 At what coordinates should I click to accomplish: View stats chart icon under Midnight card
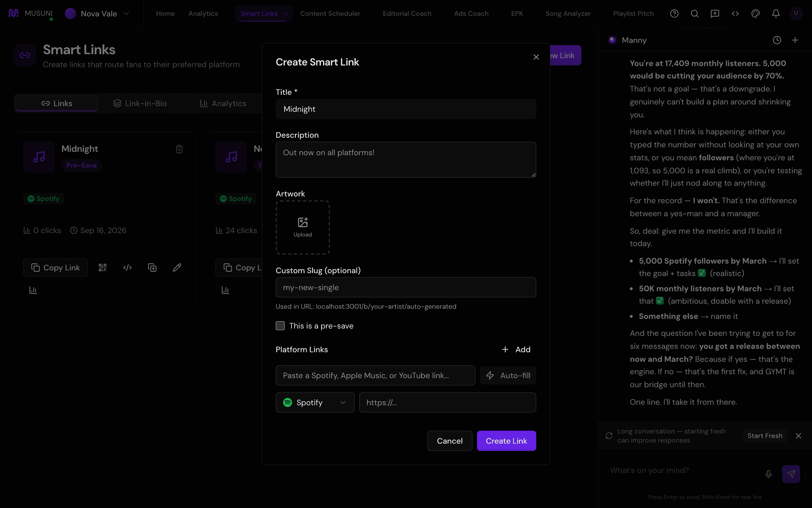click(x=33, y=290)
